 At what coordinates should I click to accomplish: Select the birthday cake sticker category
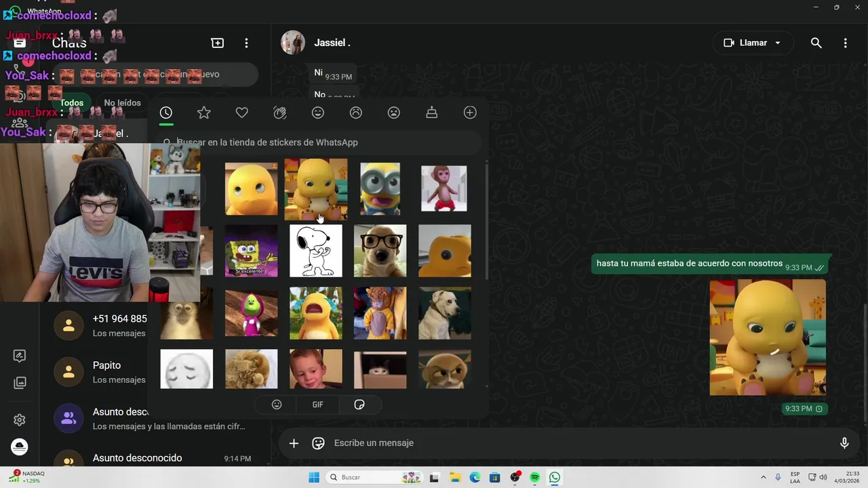(432, 113)
